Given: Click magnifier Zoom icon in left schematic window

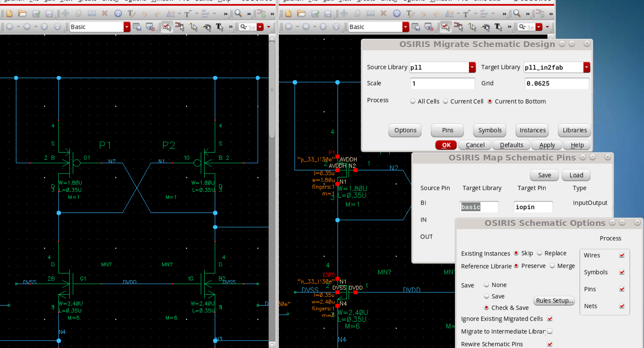Looking at the screenshot, I should point(238,13).
